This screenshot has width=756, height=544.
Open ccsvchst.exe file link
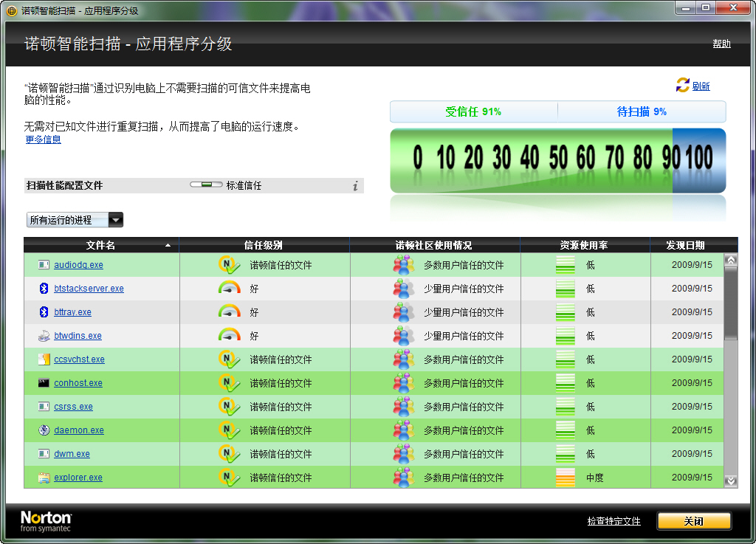79,359
